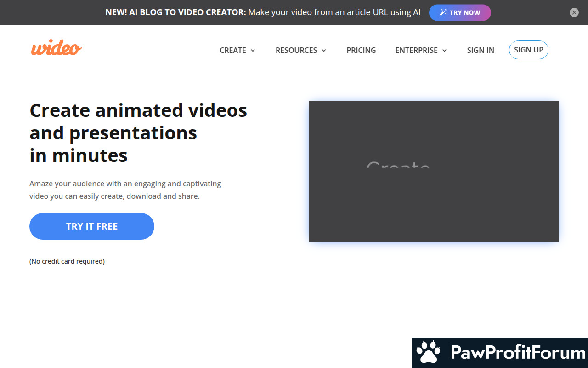Open the Create menu
This screenshot has width=588, height=368.
click(237, 50)
